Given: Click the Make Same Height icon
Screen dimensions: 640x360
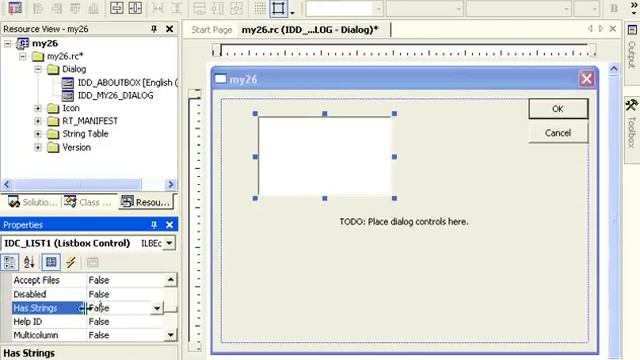Looking at the screenshot, I should point(218,8).
